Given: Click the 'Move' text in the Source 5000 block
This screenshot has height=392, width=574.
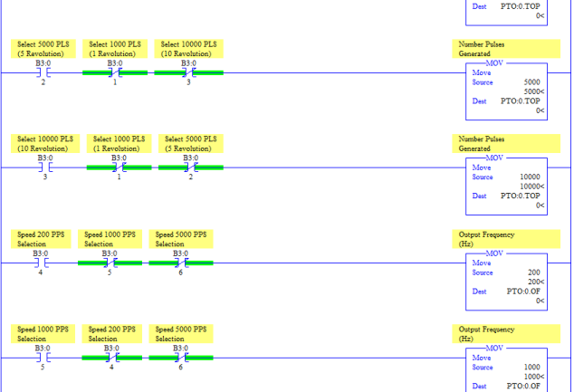Looking at the screenshot, I should tap(482, 72).
